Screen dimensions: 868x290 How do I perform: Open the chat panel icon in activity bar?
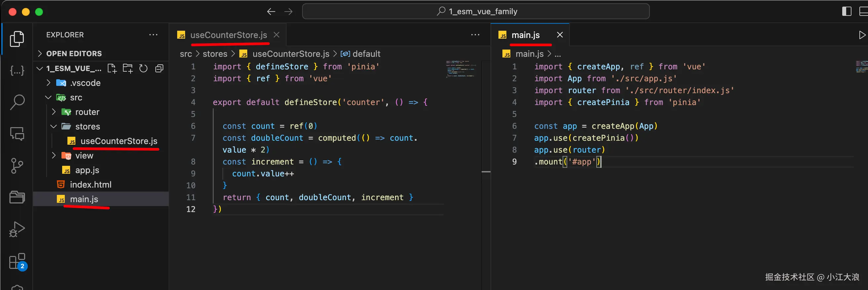(x=17, y=134)
